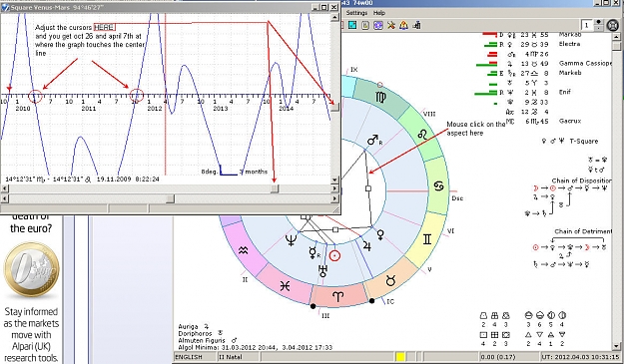The width and height of the screenshot is (624, 364).
Task: Click the Gamma Cassiopeia star name
Action: coord(585,63)
